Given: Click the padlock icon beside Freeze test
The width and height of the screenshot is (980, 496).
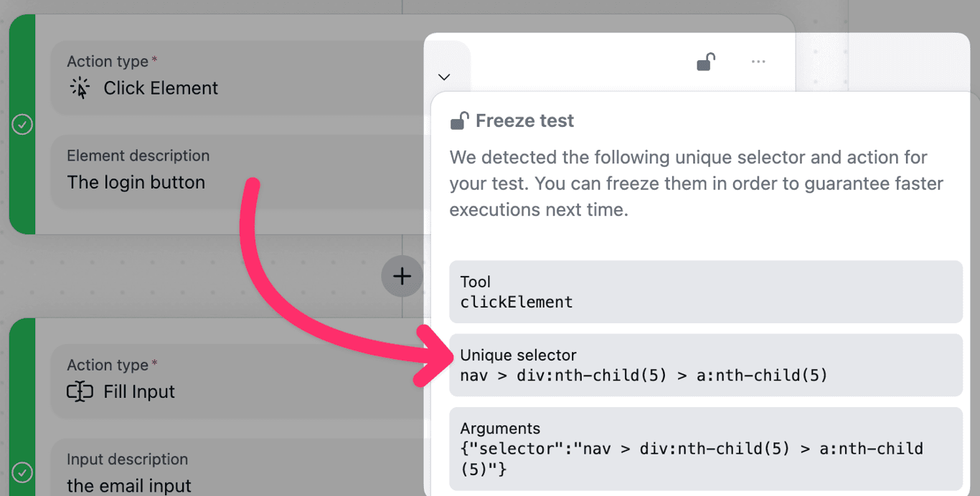Looking at the screenshot, I should pyautogui.click(x=460, y=120).
